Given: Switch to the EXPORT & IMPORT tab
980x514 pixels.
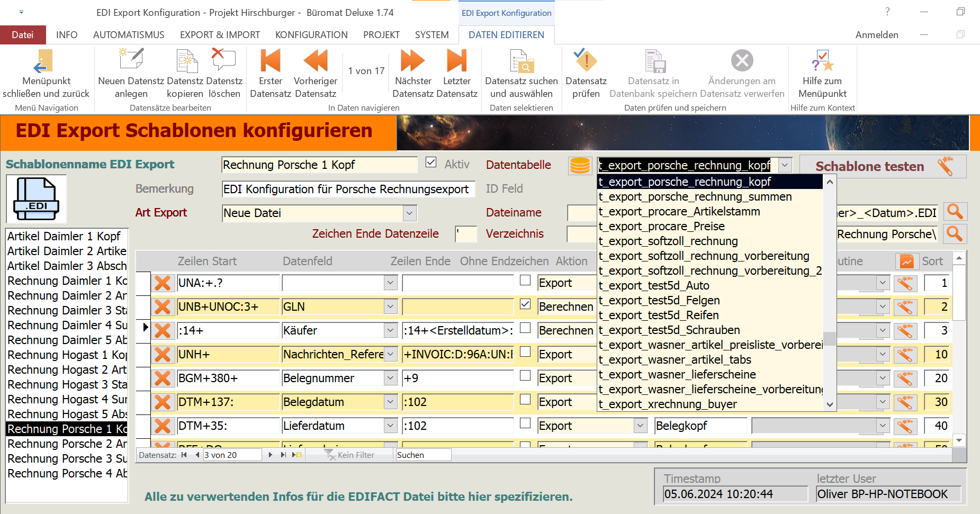Looking at the screenshot, I should click(220, 35).
